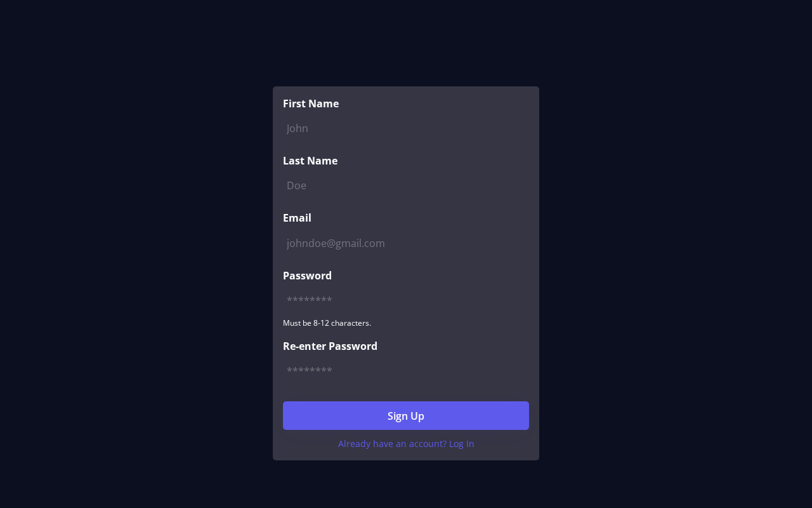Click the johndoe@gmail.com placeholder
The width and height of the screenshot is (812, 508).
click(336, 243)
